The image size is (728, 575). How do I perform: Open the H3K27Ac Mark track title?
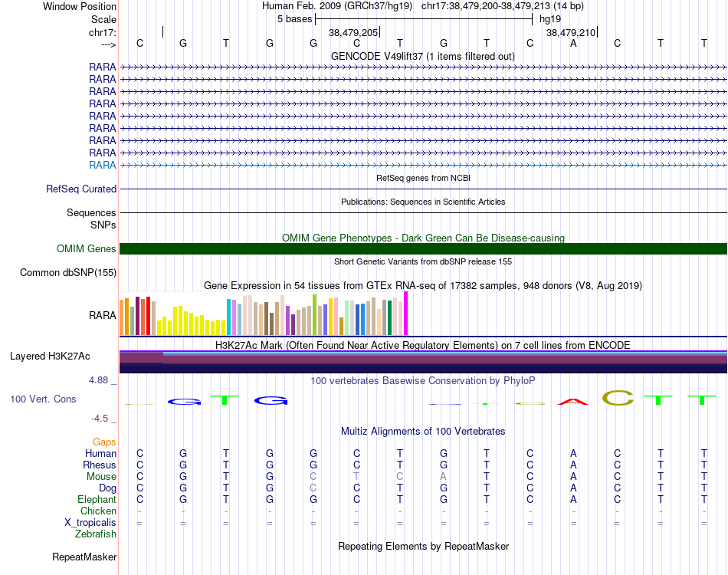point(423,346)
